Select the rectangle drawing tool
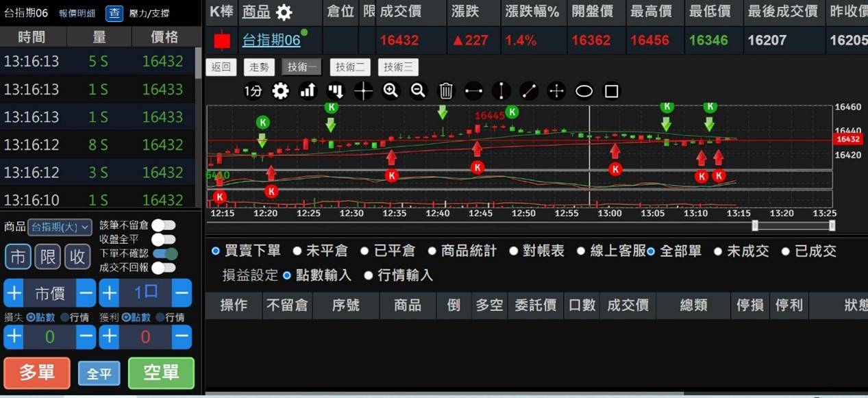 pyautogui.click(x=612, y=91)
